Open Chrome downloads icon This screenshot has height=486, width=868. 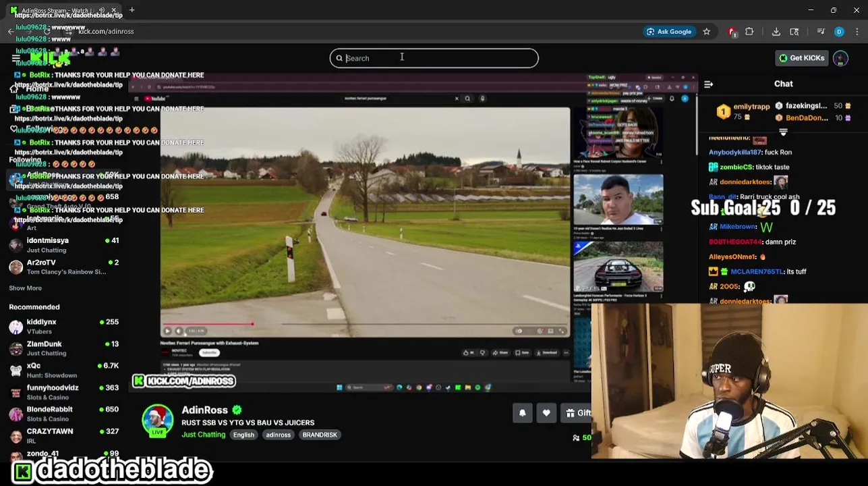(776, 31)
